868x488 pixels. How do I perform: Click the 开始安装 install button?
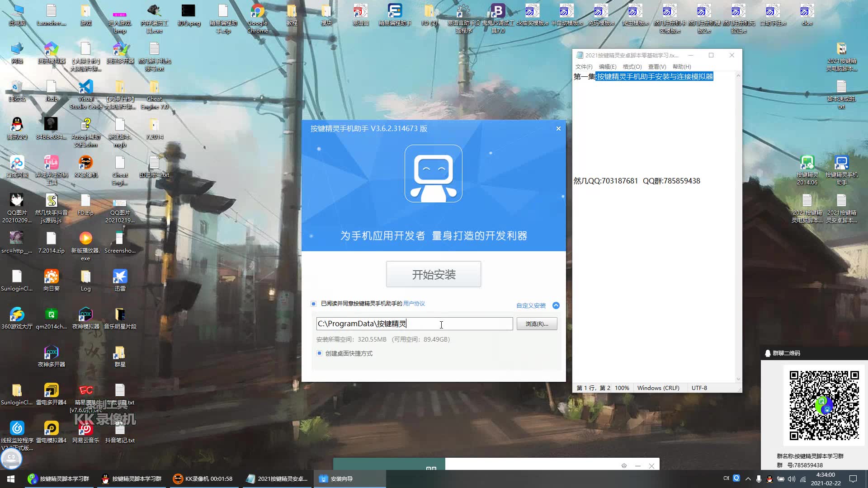click(434, 274)
